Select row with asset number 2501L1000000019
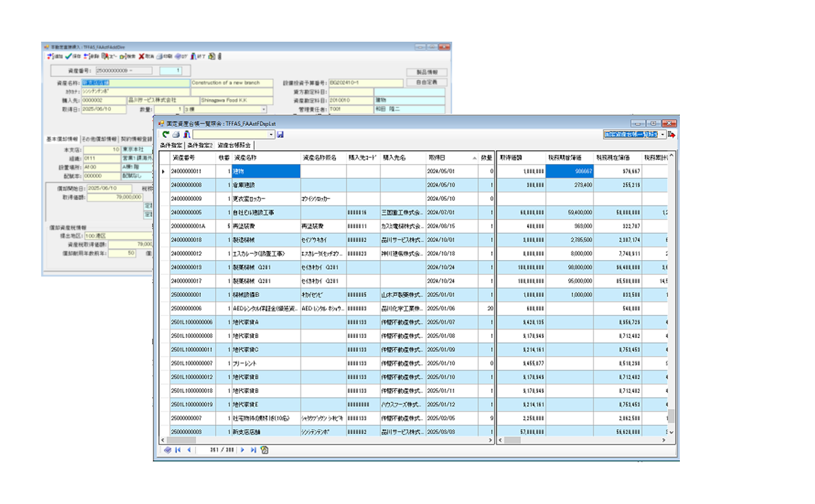Viewport: 815px width, 504px height. [x=193, y=404]
